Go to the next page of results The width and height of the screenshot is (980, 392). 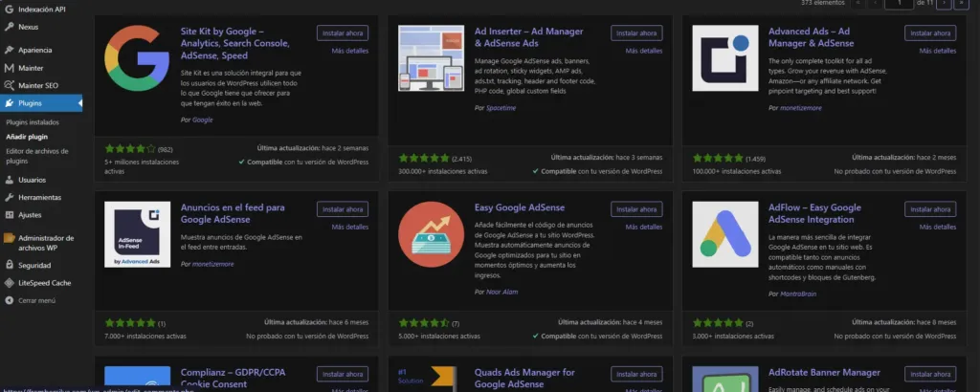945,4
